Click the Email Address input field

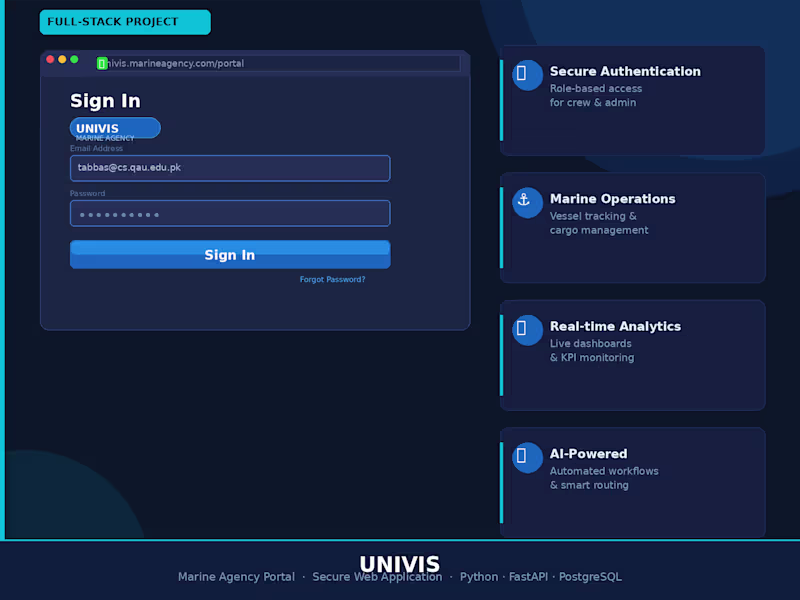[230, 168]
